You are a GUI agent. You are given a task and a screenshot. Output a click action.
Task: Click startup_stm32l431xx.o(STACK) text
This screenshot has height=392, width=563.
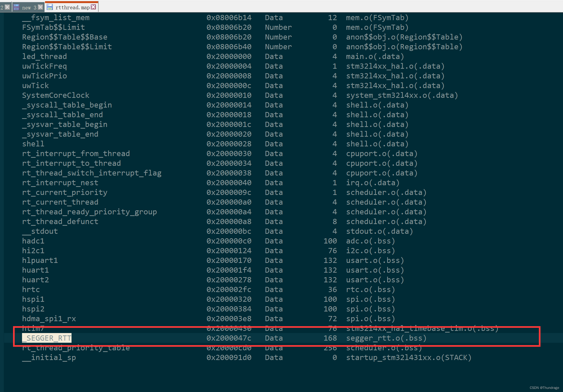coord(409,357)
